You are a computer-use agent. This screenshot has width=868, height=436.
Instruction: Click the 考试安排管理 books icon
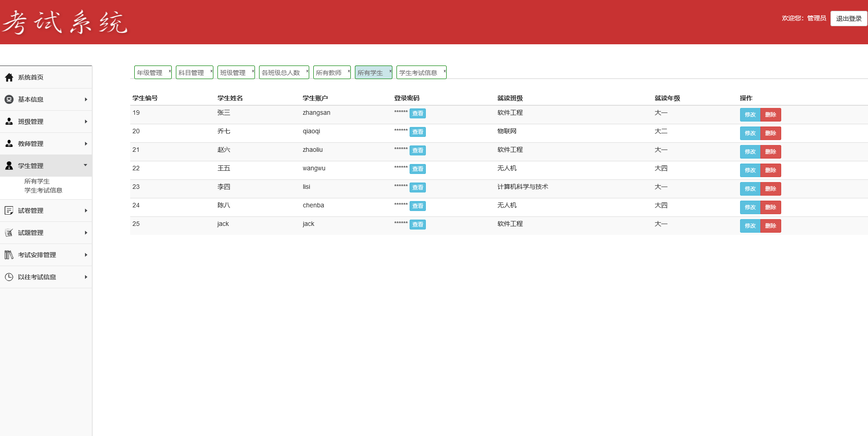point(9,255)
